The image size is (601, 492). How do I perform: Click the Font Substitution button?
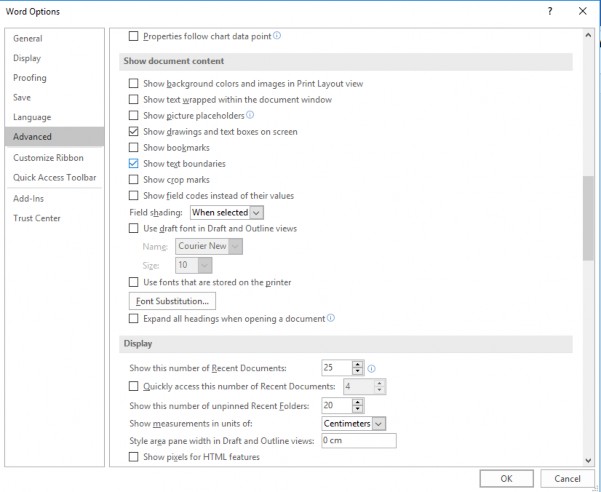point(171,301)
